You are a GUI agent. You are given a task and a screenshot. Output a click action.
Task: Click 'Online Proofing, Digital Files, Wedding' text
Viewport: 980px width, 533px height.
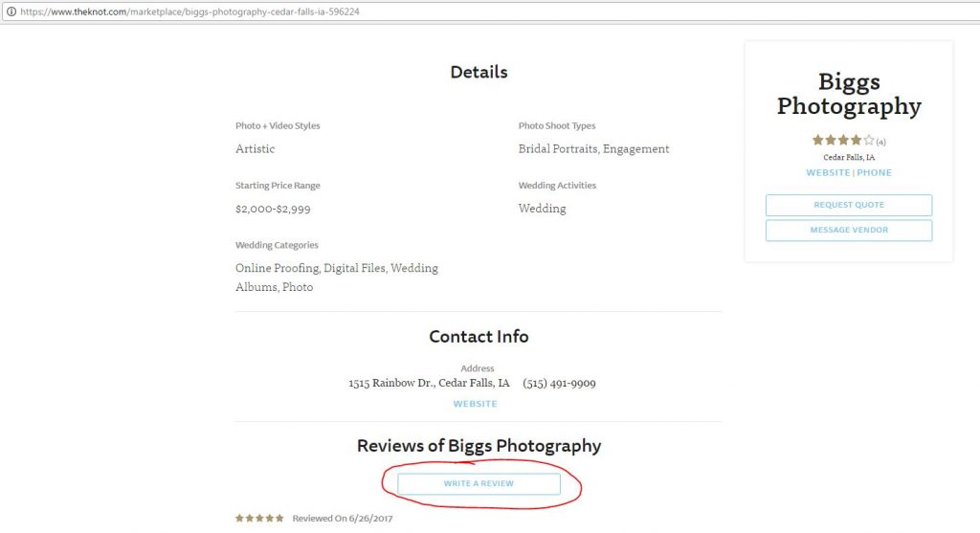pos(336,268)
